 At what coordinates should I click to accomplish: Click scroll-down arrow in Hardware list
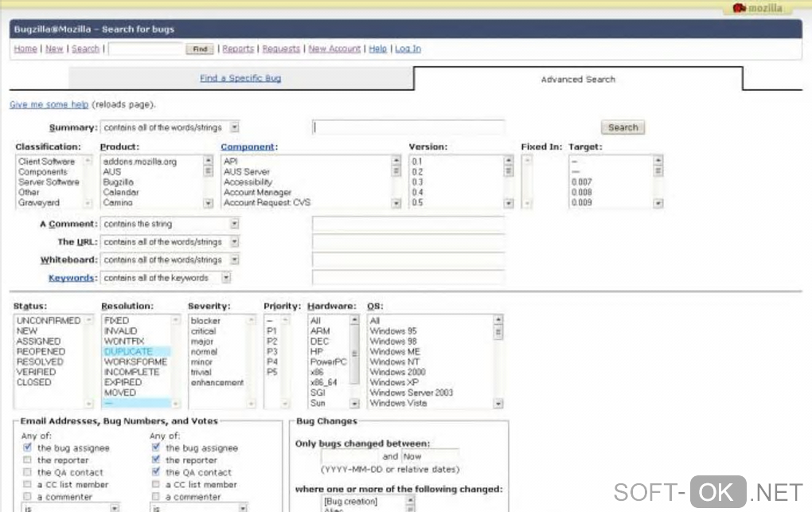pyautogui.click(x=355, y=403)
